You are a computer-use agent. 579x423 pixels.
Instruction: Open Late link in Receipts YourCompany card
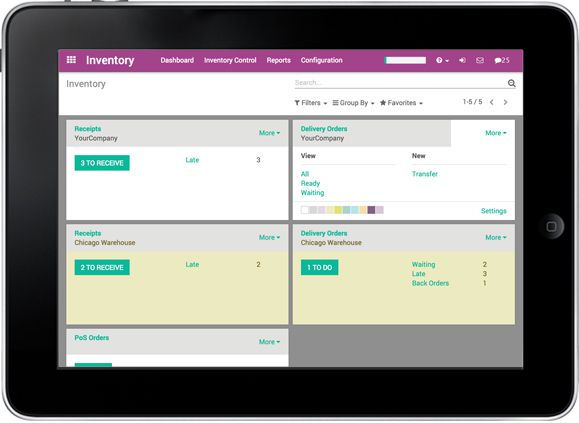(192, 160)
